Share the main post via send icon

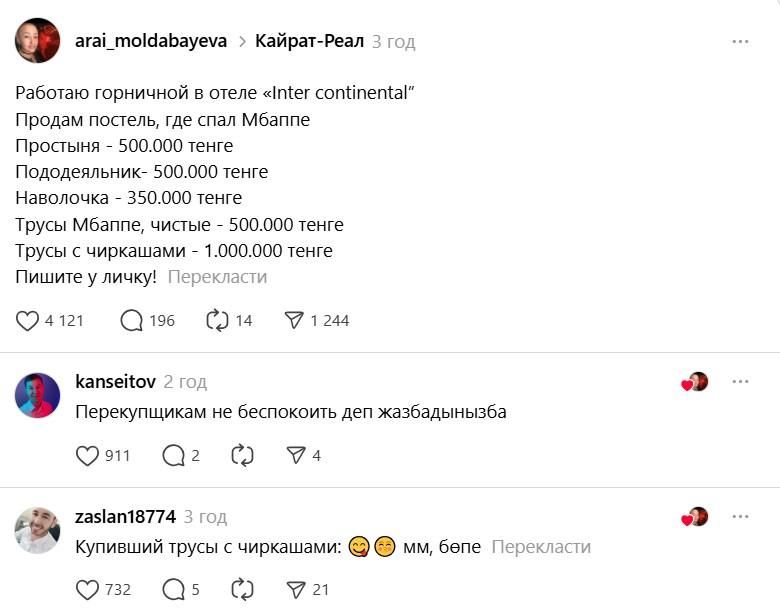tap(294, 320)
